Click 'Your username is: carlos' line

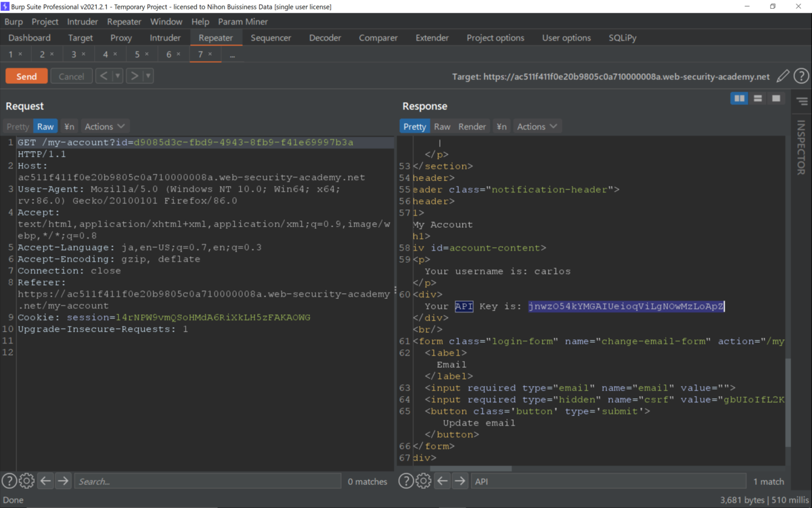click(x=497, y=272)
